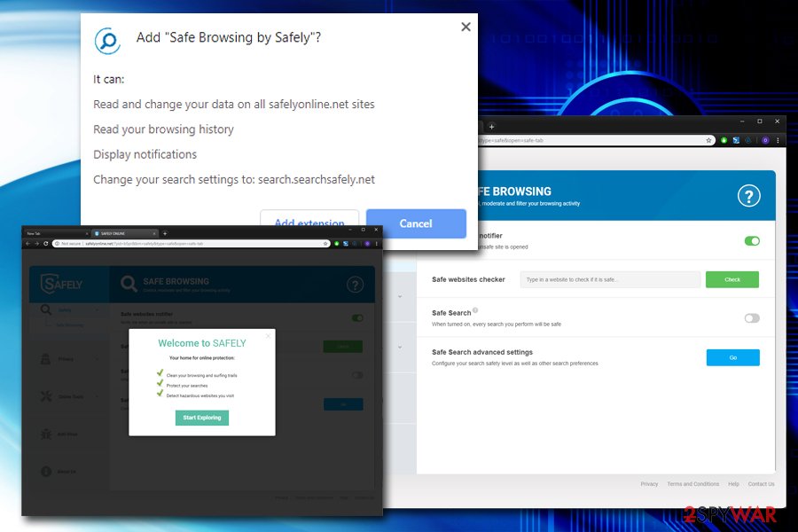Image resolution: width=798 pixels, height=532 pixels.
Task: Select Safe Browsing in the sidebar
Action: tap(70, 325)
